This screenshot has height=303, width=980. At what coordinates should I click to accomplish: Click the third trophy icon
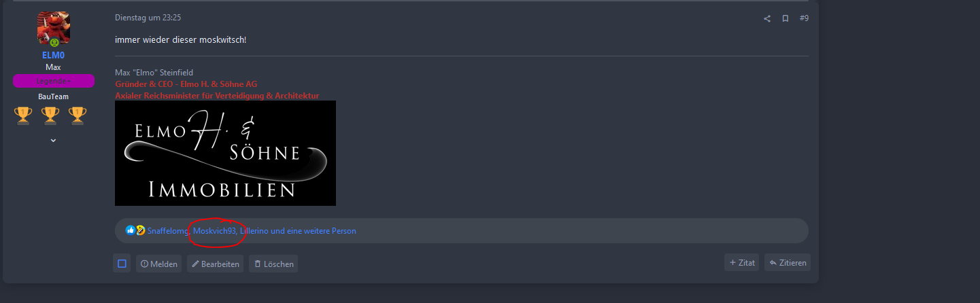78,115
